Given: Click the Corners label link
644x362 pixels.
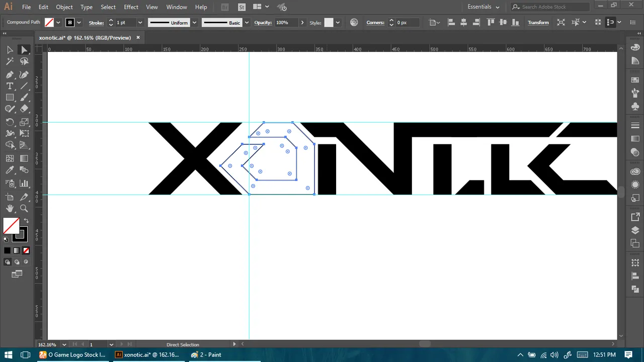Looking at the screenshot, I should coord(376,23).
